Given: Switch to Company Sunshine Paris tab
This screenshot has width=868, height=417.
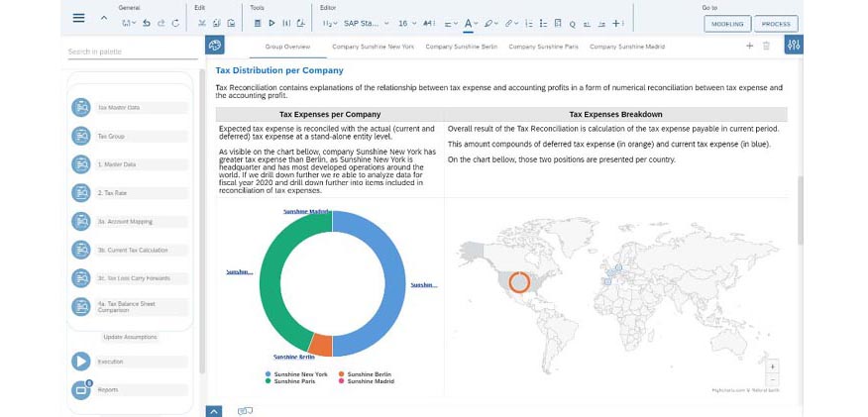Looking at the screenshot, I should pyautogui.click(x=544, y=47).
